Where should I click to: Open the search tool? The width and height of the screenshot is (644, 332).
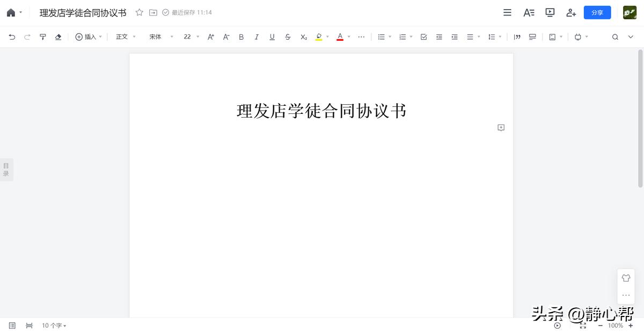[x=616, y=37]
